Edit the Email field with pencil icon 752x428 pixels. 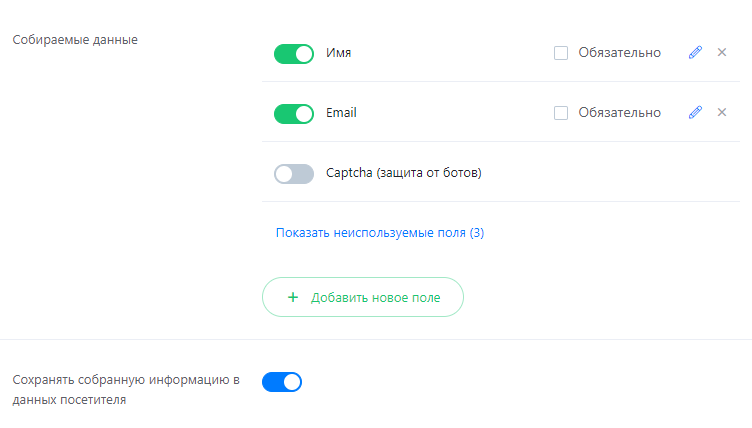click(695, 112)
